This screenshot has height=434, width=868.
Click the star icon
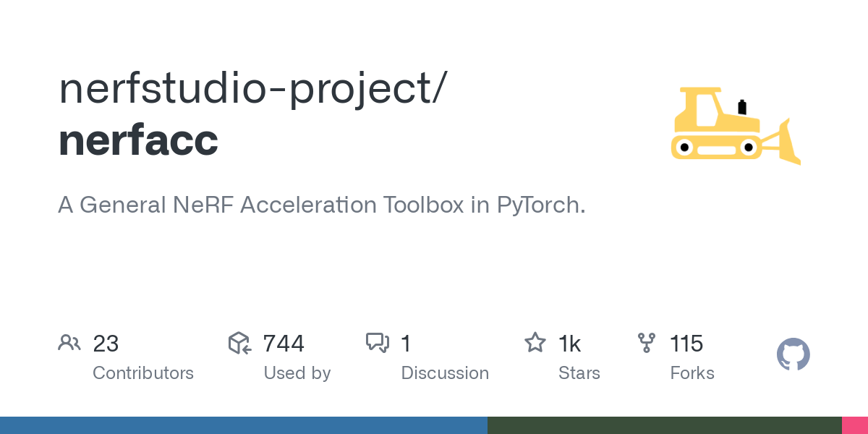pos(535,343)
